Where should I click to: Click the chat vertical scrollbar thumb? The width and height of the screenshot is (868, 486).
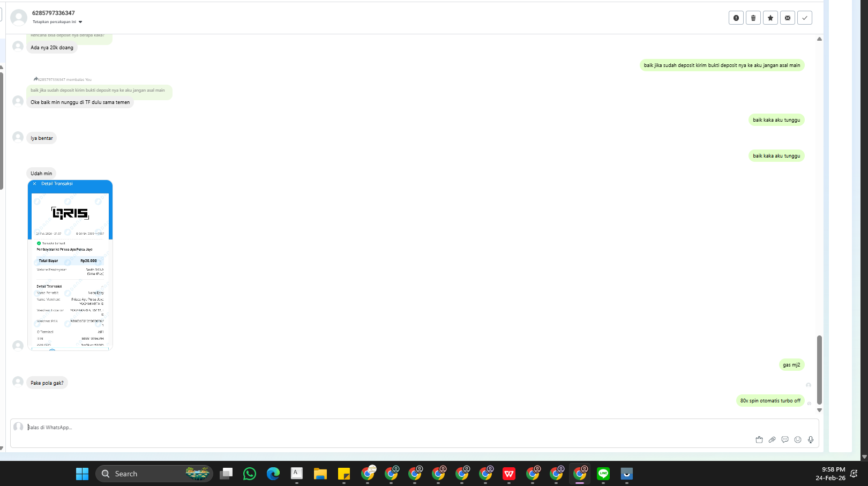(819, 370)
